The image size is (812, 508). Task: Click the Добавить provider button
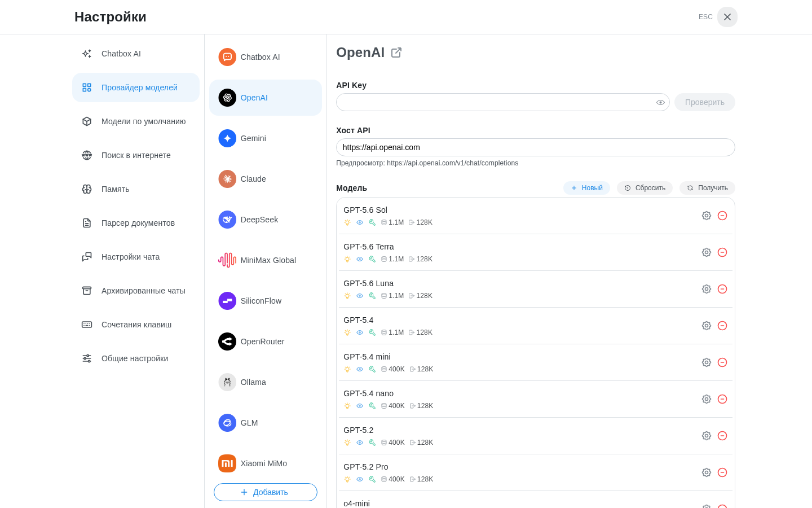pos(266,492)
